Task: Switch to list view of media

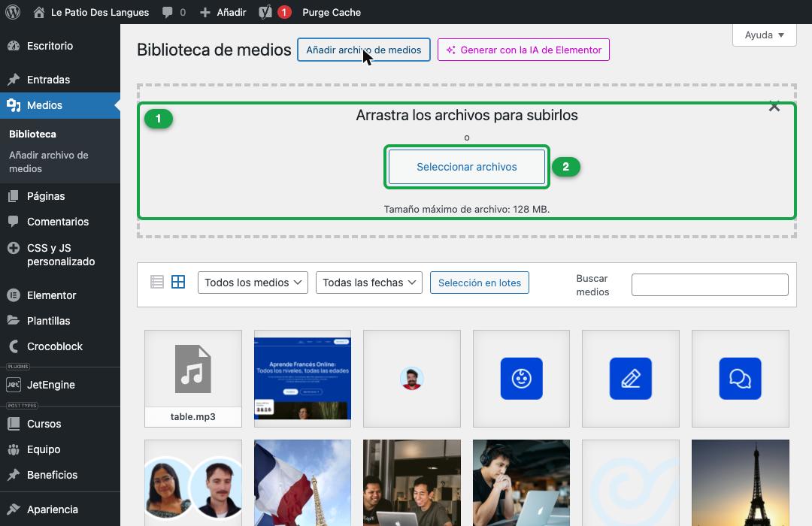Action: tap(157, 282)
